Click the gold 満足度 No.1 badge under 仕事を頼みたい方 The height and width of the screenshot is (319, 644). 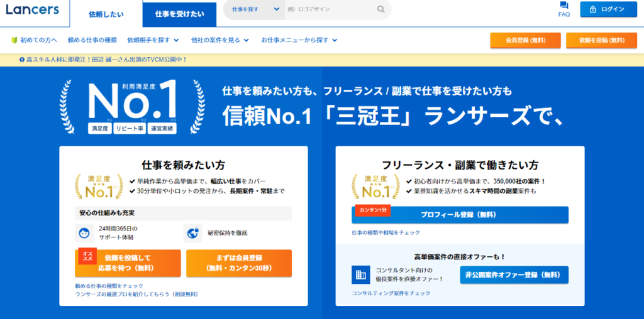click(99, 187)
